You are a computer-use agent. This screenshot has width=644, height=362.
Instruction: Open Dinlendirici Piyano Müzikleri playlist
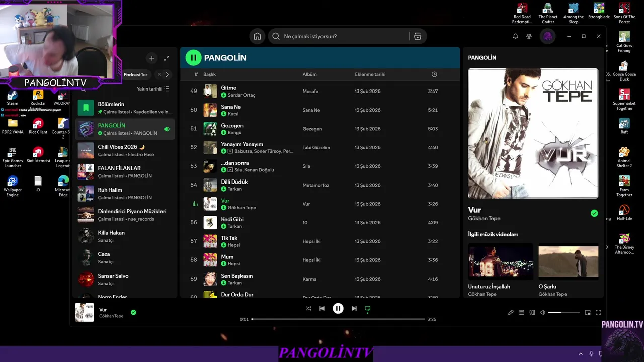coord(125,215)
